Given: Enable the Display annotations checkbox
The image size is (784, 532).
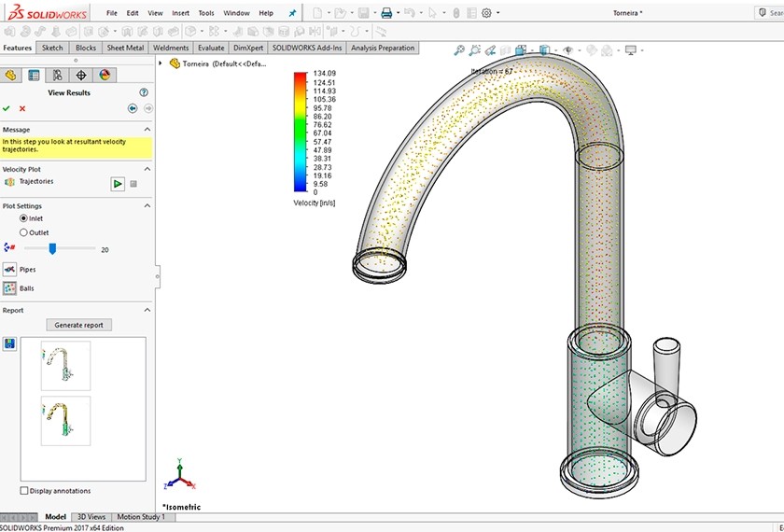Looking at the screenshot, I should click(24, 490).
